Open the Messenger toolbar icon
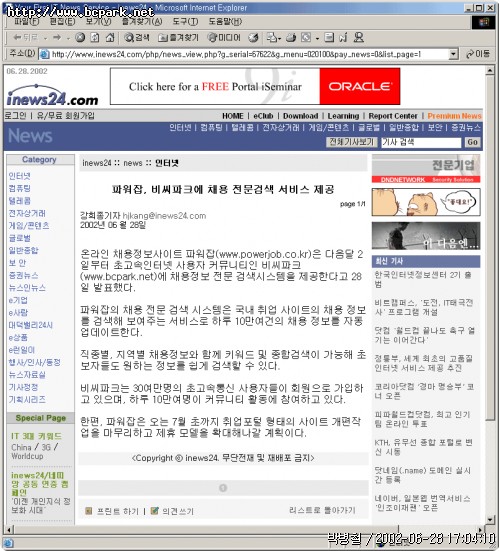The image size is (500, 551). coord(358,37)
